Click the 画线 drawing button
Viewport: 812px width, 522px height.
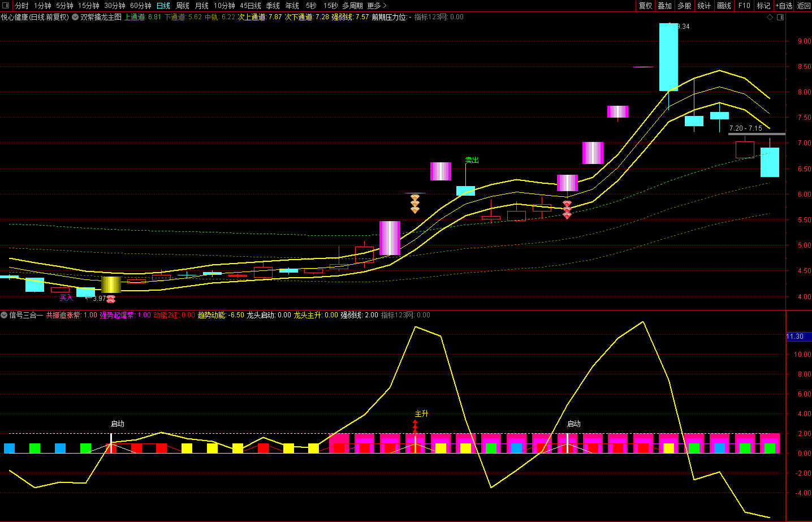point(724,6)
